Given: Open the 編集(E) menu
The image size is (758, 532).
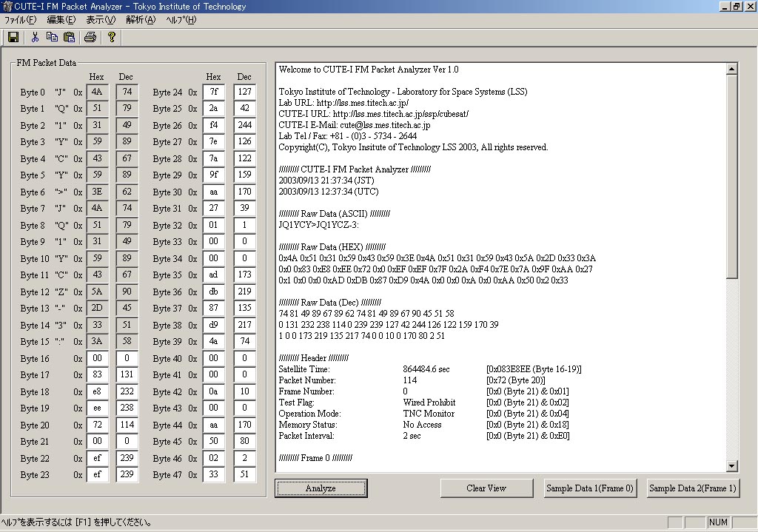Looking at the screenshot, I should (61, 20).
